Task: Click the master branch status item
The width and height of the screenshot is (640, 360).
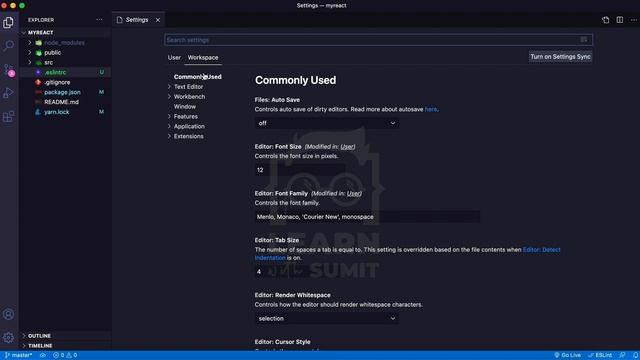Action: (x=19, y=355)
